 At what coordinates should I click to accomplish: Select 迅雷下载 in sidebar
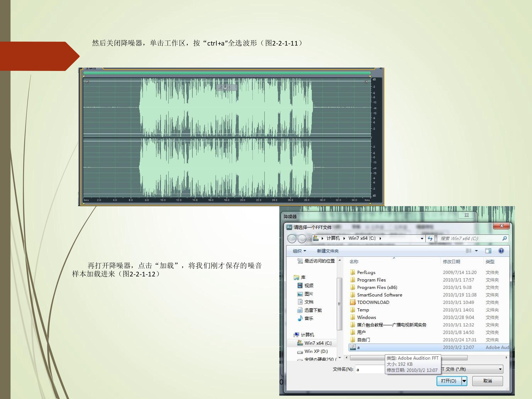point(310,310)
